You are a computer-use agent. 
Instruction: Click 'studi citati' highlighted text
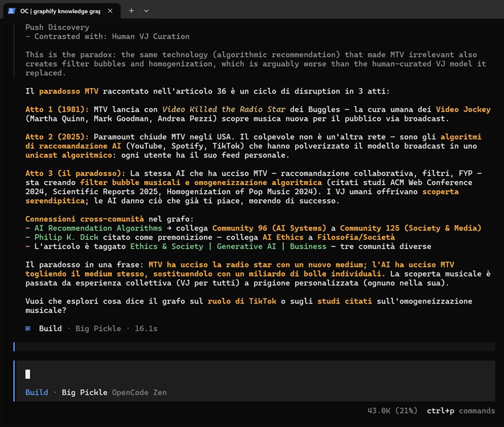click(x=344, y=301)
